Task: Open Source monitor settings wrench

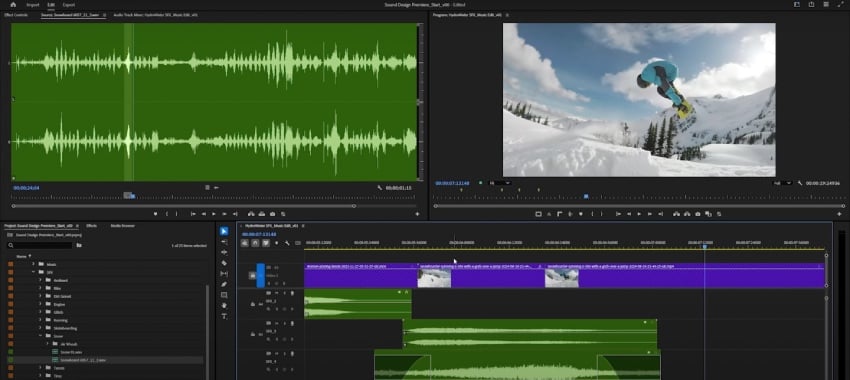Action: [379, 188]
